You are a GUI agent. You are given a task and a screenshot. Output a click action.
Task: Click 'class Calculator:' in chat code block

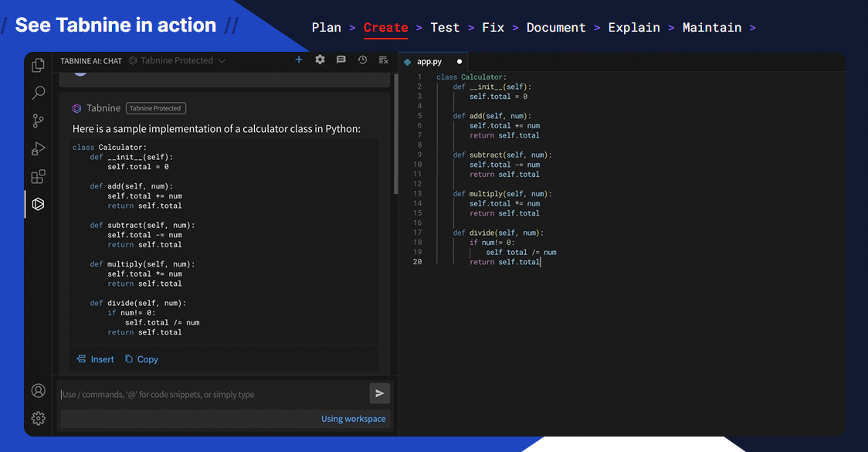click(x=110, y=148)
